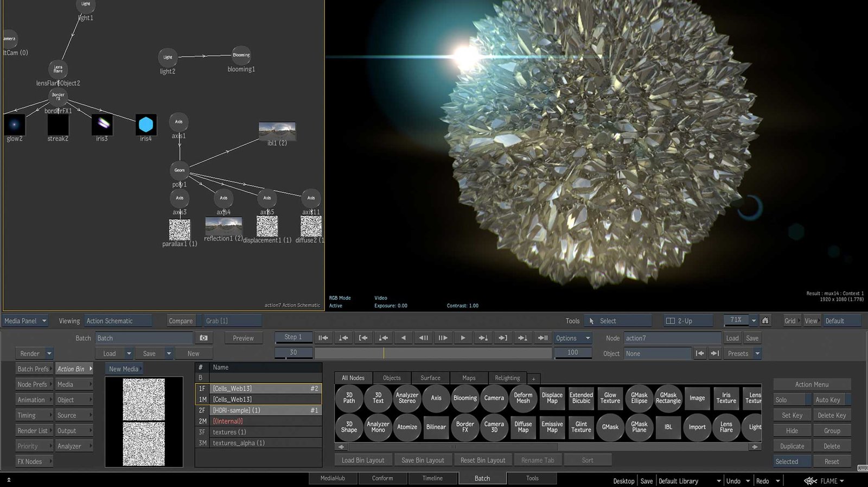Switch to the Timeline tab

(x=432, y=478)
